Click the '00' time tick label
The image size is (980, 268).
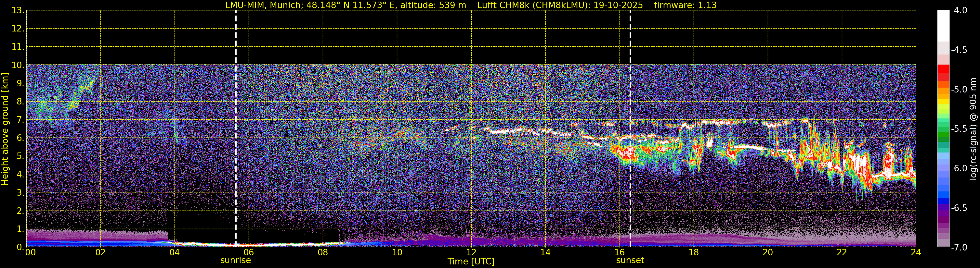pyautogui.click(x=31, y=252)
